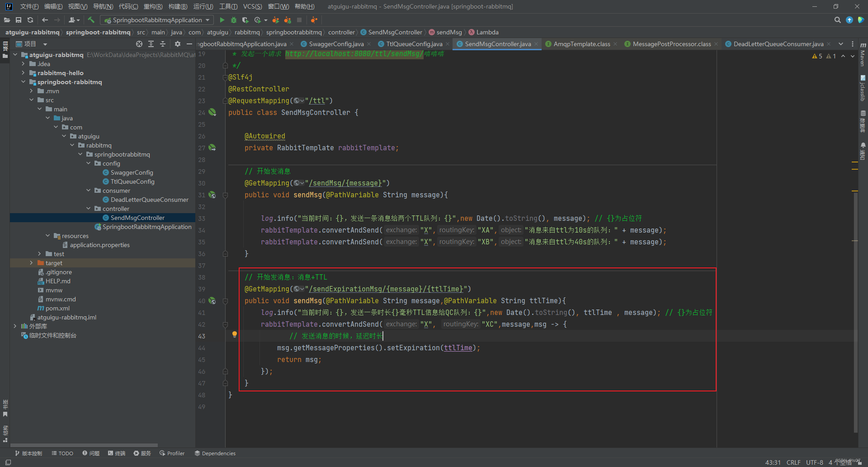The image size is (868, 467).
Task: Toggle code folding on line 40
Action: pos(225,301)
